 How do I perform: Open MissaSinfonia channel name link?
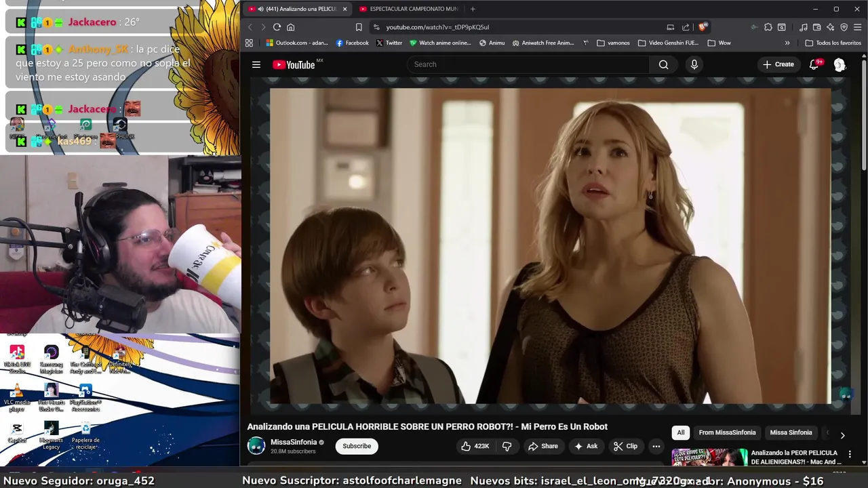coord(294,442)
